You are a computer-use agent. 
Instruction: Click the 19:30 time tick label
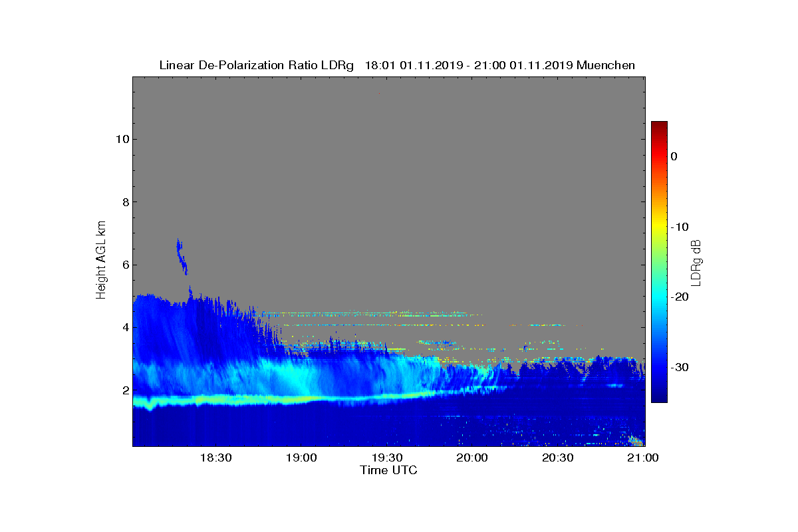(x=386, y=458)
